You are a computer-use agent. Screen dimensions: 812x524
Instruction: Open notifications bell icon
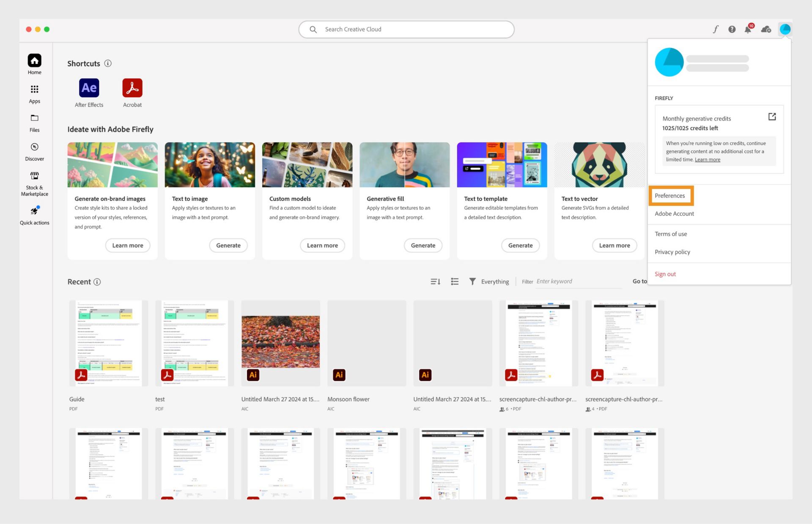[x=748, y=29]
